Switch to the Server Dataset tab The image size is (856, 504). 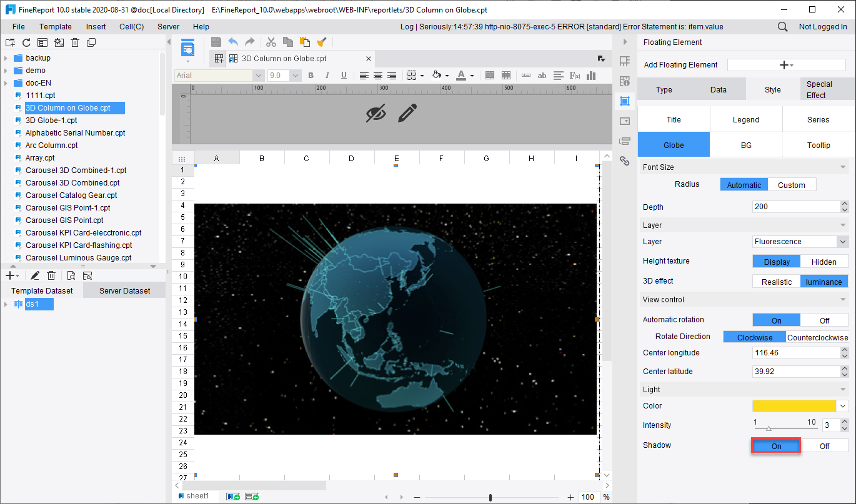point(124,290)
